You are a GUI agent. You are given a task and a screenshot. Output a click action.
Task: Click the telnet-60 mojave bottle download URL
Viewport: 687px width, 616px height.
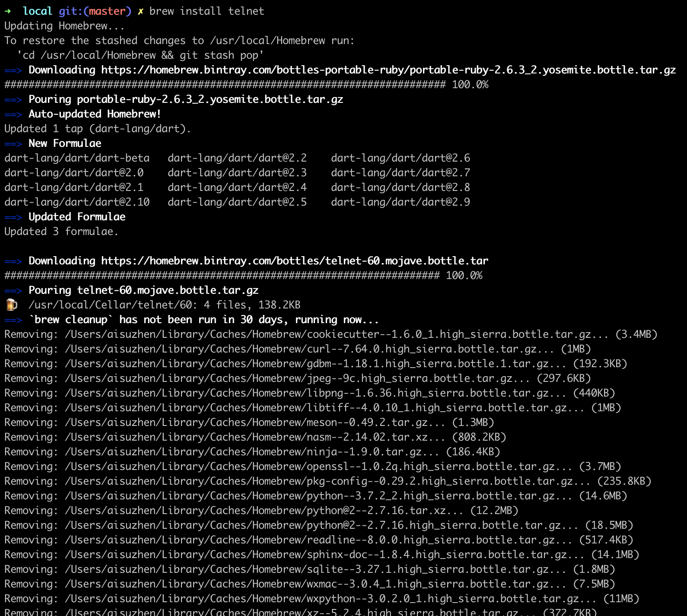295,261
